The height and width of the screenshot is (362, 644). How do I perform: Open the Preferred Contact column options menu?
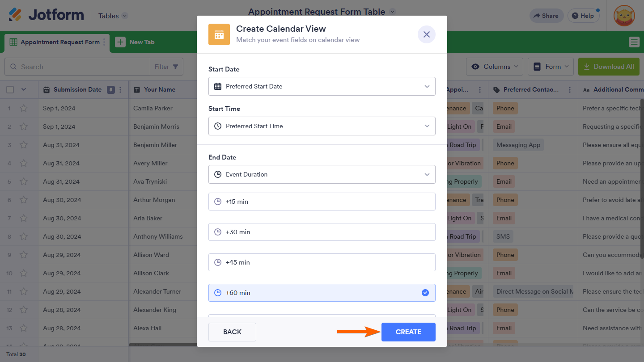[569, 89]
